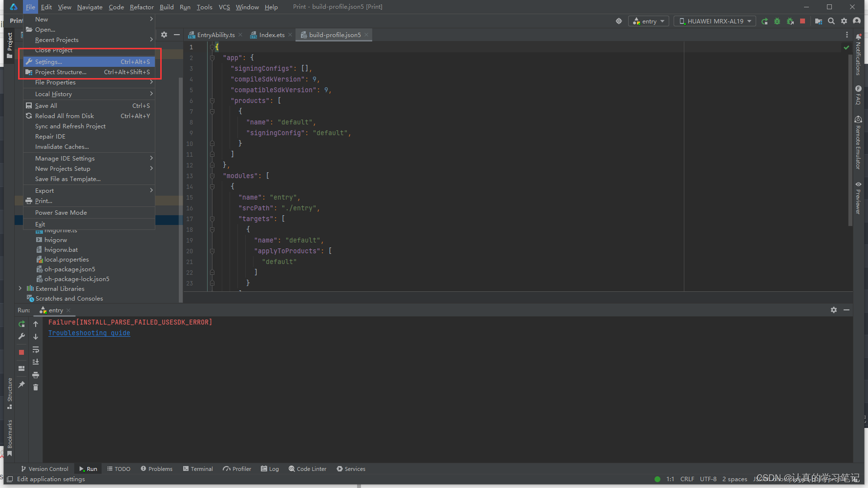This screenshot has width=868, height=488.
Task: Open Remote Emulator side panel
Action: pos(858,142)
